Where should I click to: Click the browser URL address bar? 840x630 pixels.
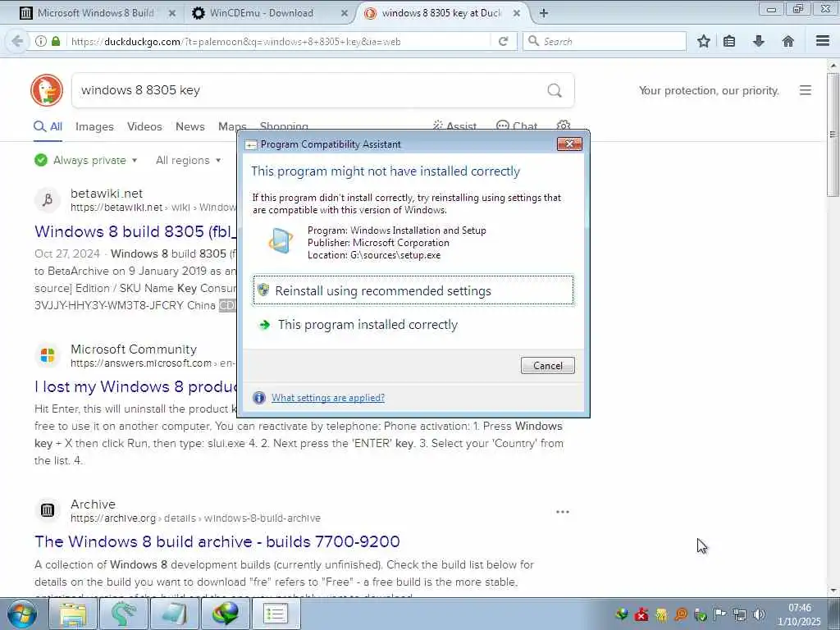(279, 41)
